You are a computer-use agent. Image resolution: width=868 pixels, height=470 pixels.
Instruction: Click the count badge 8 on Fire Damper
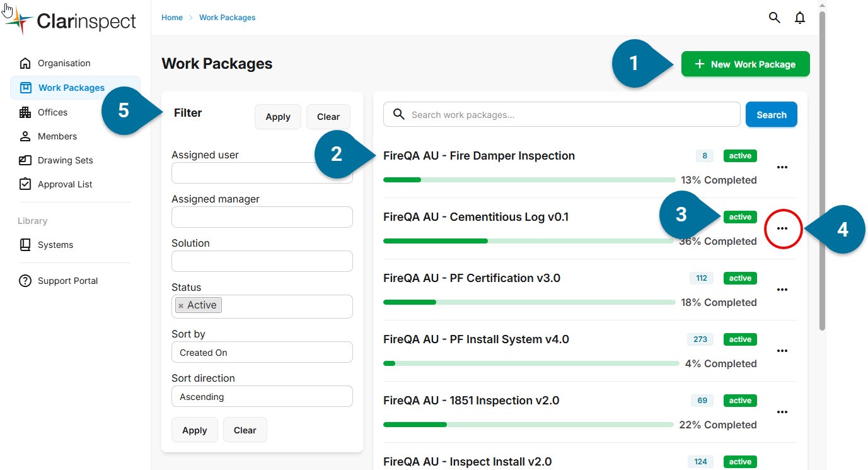705,156
